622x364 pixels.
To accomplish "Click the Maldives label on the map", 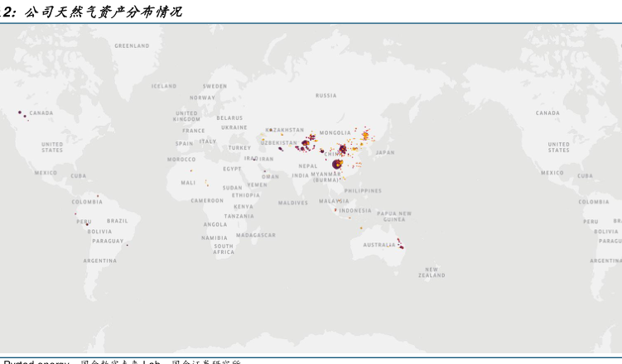I will (293, 203).
